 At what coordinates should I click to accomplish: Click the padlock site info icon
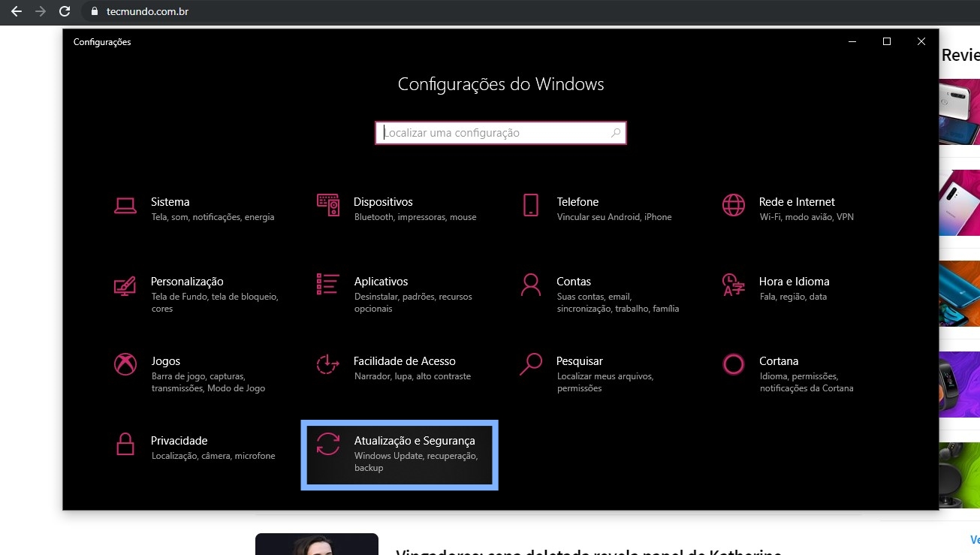94,11
